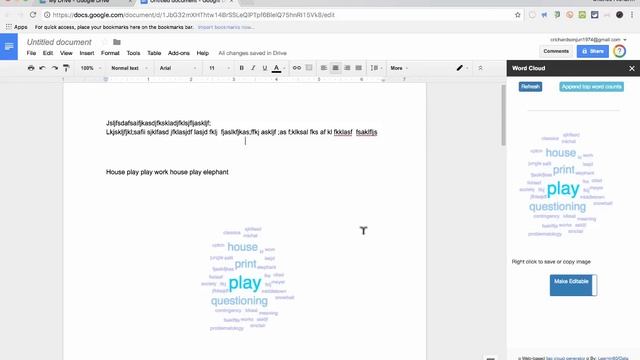Close the Word Cloud sidebar
The height and width of the screenshot is (360, 640).
click(631, 69)
